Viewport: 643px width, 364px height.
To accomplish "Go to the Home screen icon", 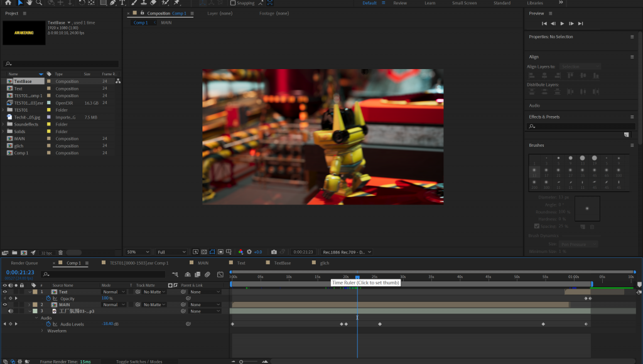I will [8, 3].
